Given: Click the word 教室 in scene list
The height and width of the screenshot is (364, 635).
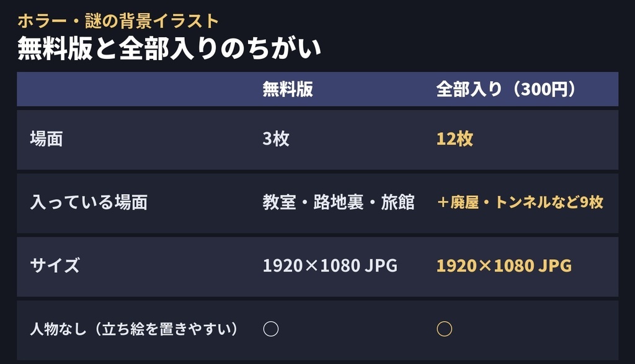Looking at the screenshot, I should 279,202.
